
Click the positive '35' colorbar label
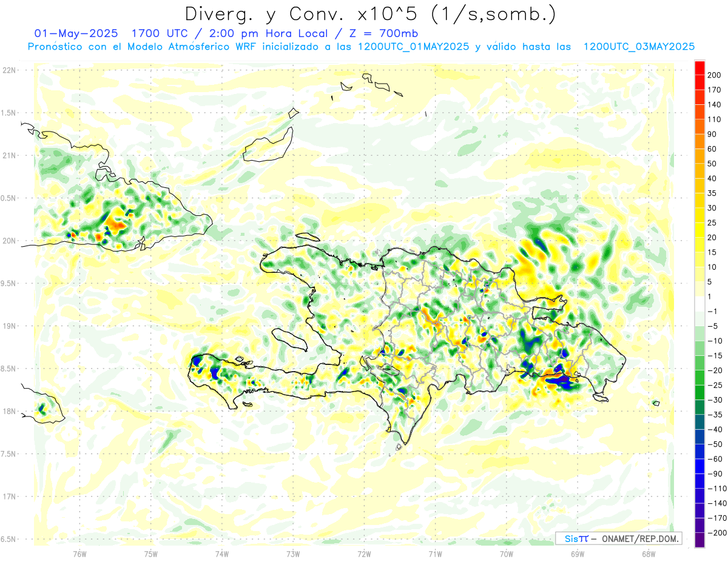click(712, 193)
